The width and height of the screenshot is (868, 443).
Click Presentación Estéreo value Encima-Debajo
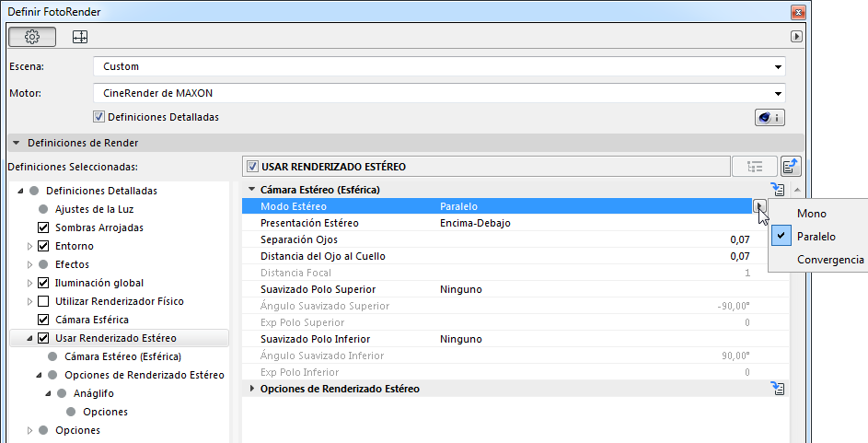click(x=475, y=223)
